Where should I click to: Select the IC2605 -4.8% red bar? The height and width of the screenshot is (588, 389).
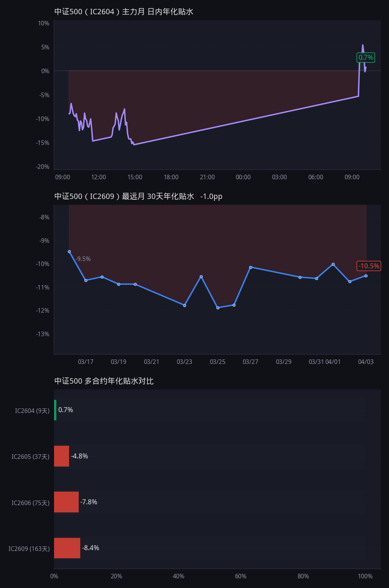pyautogui.click(x=61, y=456)
